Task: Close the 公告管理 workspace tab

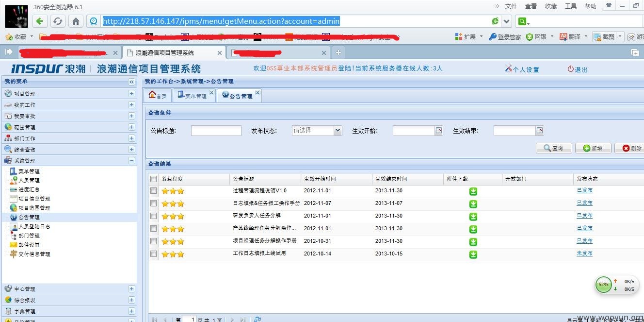Action: (258, 92)
